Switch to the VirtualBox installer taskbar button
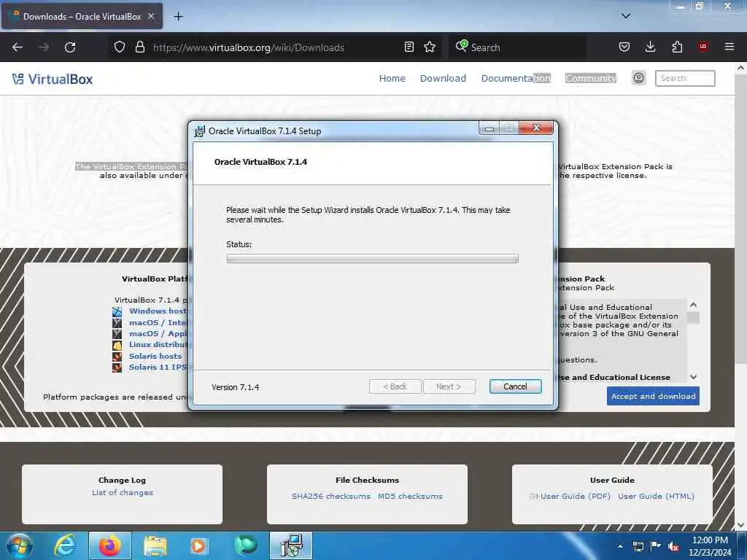This screenshot has width=747, height=560. [291, 545]
